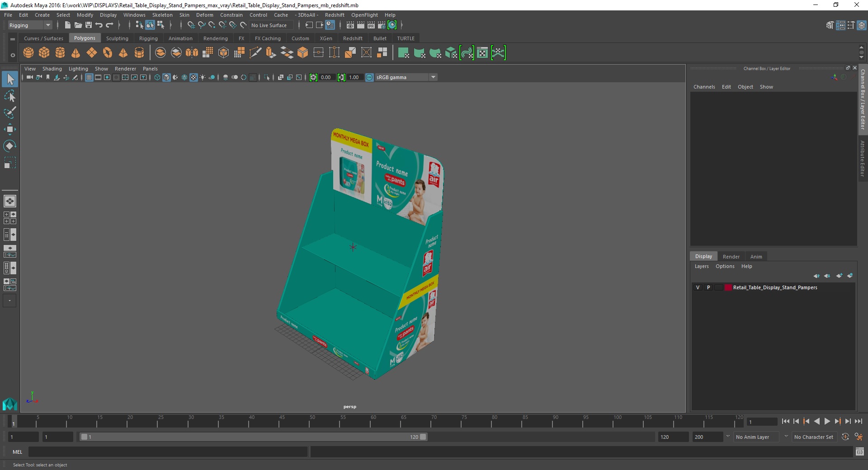The image size is (868, 470).
Task: Create a new layer in Layer Editor
Action: 839,276
